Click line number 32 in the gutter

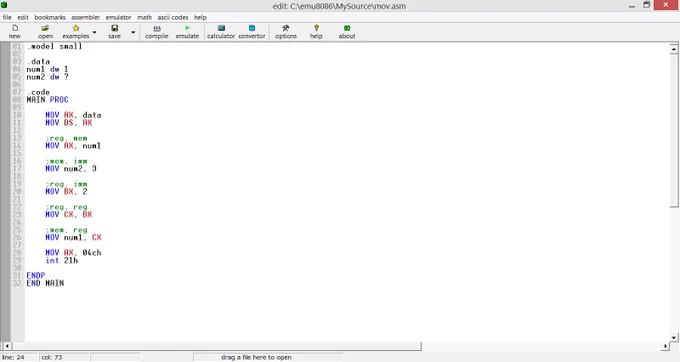pos(17,283)
